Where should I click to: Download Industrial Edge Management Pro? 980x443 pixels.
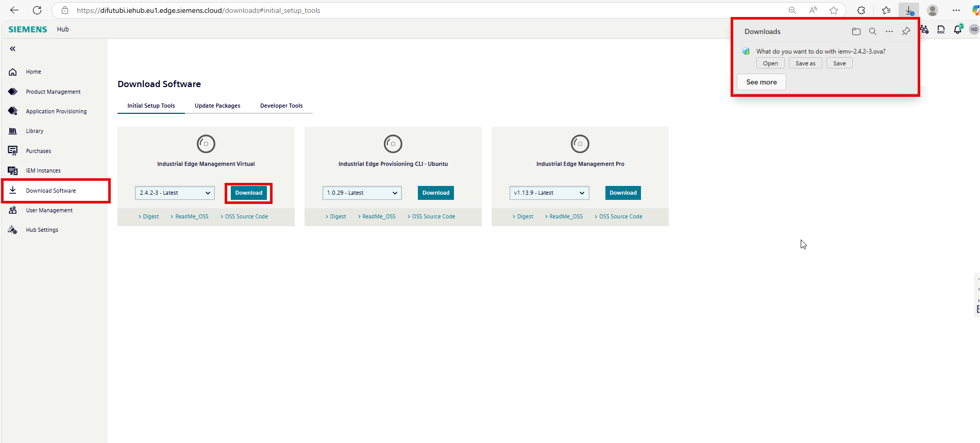[x=623, y=193]
